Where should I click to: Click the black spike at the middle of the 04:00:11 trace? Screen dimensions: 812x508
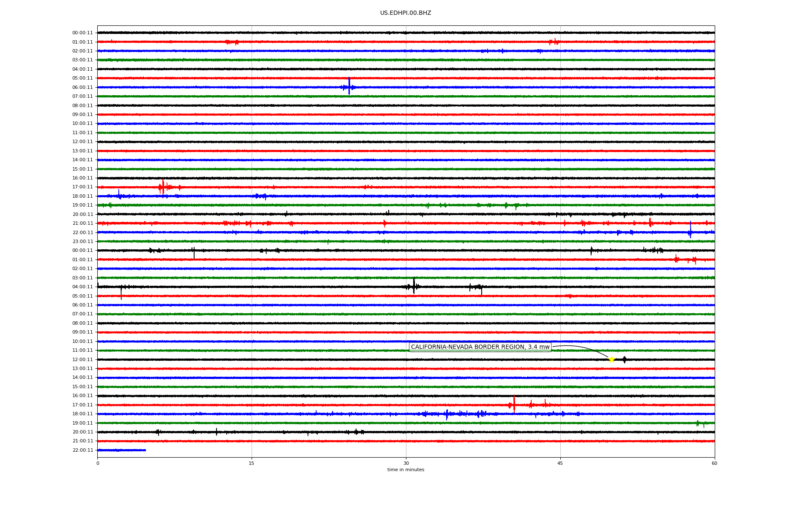[x=414, y=286]
